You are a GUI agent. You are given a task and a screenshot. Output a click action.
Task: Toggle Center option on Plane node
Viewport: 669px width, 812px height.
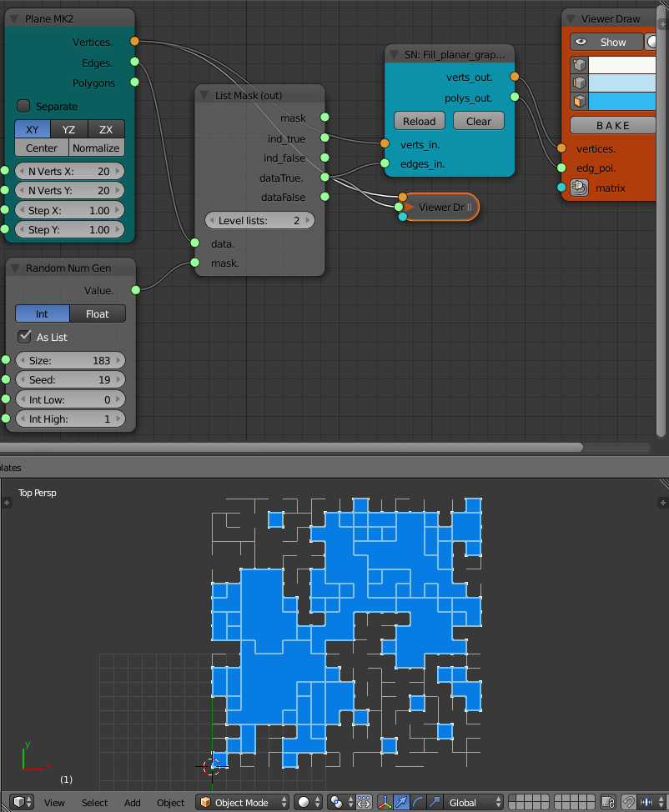coord(42,148)
